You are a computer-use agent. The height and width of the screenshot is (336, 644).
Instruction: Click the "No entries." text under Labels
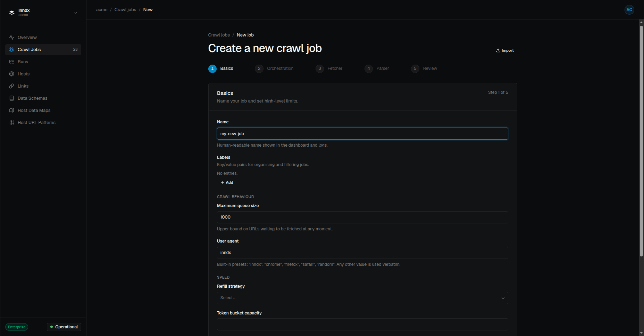227,173
